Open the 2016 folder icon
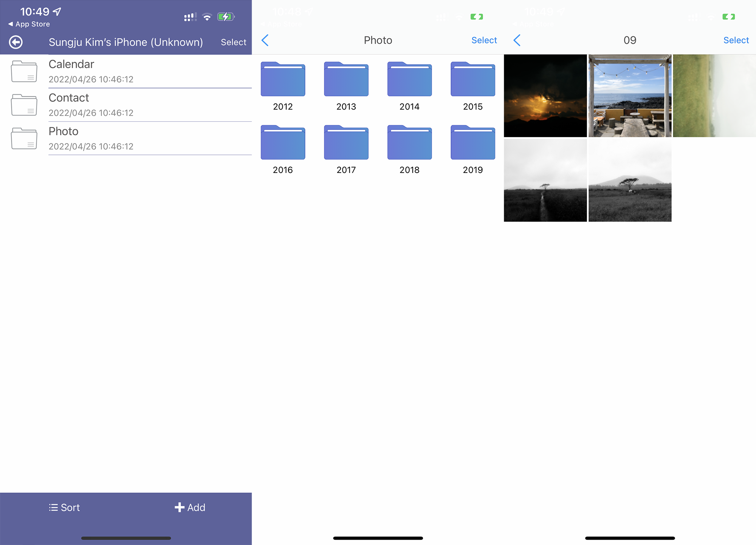Image resolution: width=756 pixels, height=545 pixels. 283,142
